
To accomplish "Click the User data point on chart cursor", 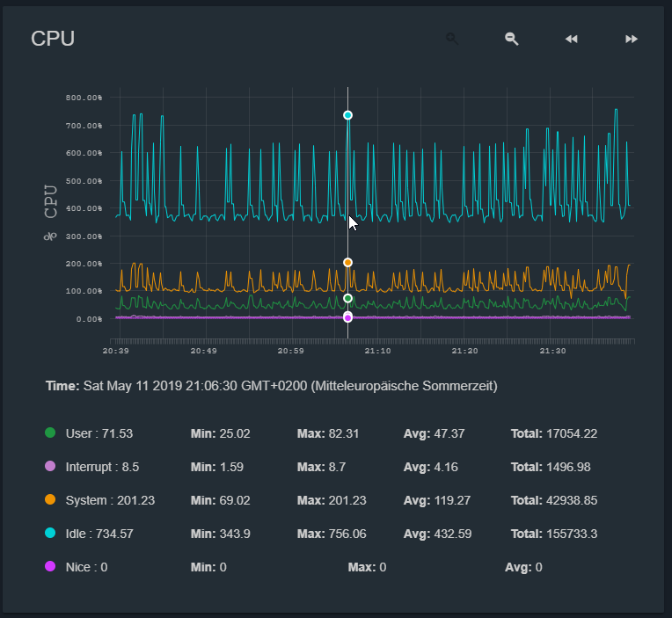I will pyautogui.click(x=348, y=299).
